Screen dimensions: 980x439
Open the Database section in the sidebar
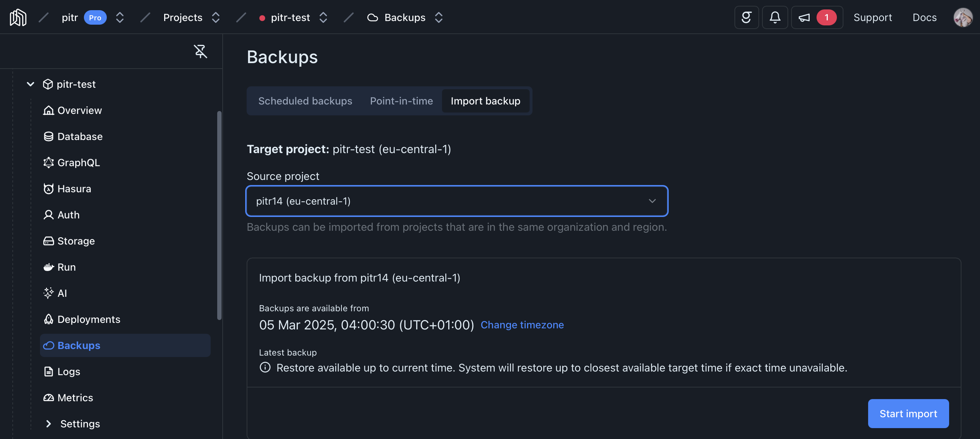pos(80,136)
